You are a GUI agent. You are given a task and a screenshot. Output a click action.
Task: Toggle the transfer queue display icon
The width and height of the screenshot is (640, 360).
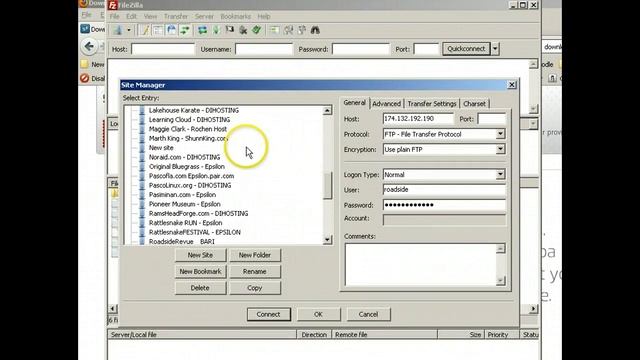(185, 30)
